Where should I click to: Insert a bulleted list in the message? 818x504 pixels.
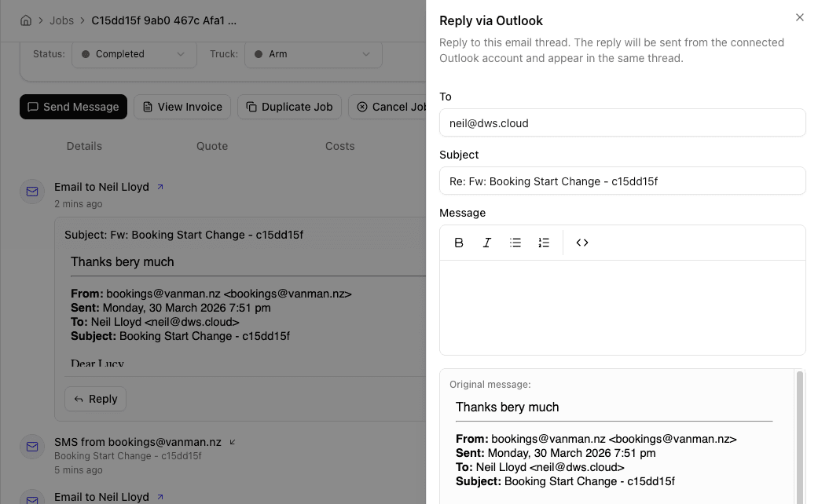click(515, 243)
